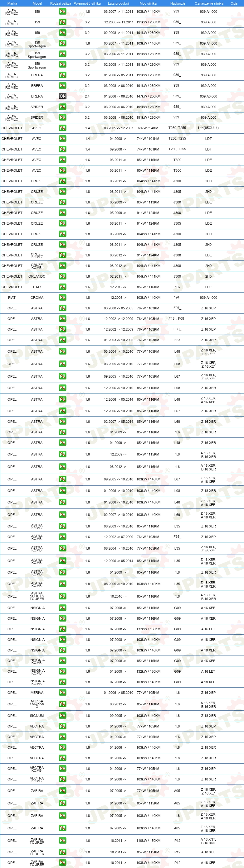
Task: Select body code 'J309'
Action: (177, 276)
